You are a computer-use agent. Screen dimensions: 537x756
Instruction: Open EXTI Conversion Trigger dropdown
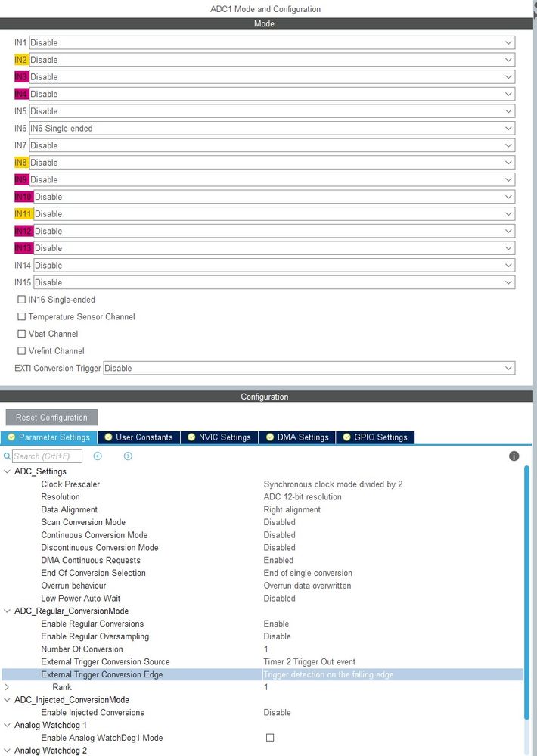(x=309, y=368)
